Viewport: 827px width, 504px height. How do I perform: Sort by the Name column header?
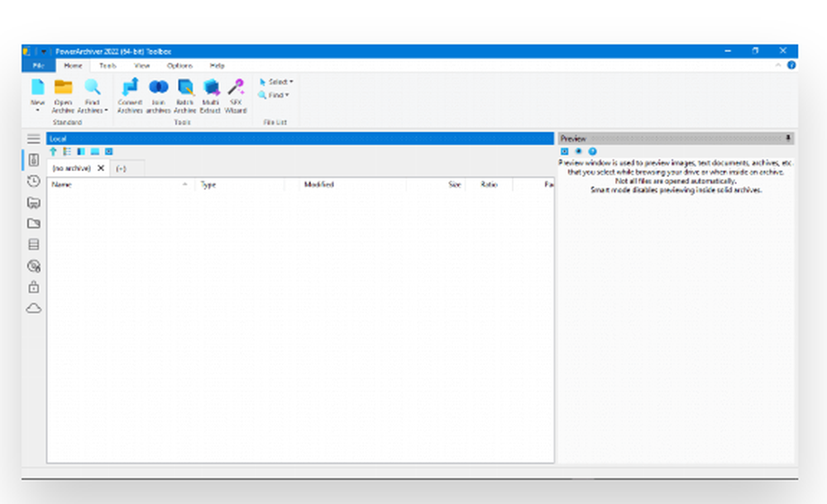(x=121, y=184)
